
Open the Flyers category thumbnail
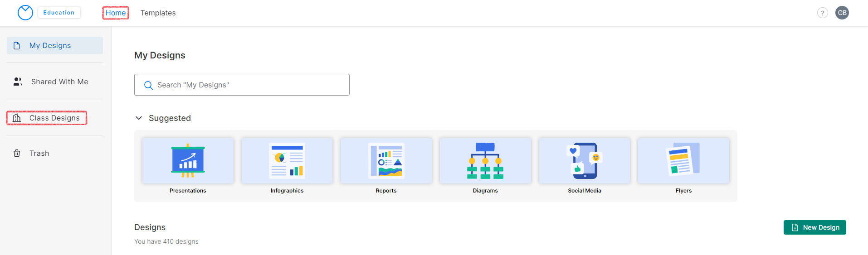(x=683, y=161)
